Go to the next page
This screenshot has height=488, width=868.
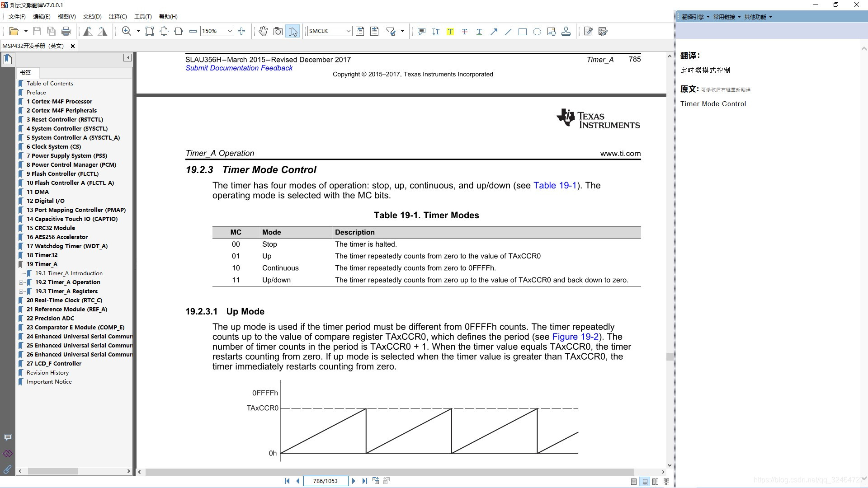(x=354, y=481)
